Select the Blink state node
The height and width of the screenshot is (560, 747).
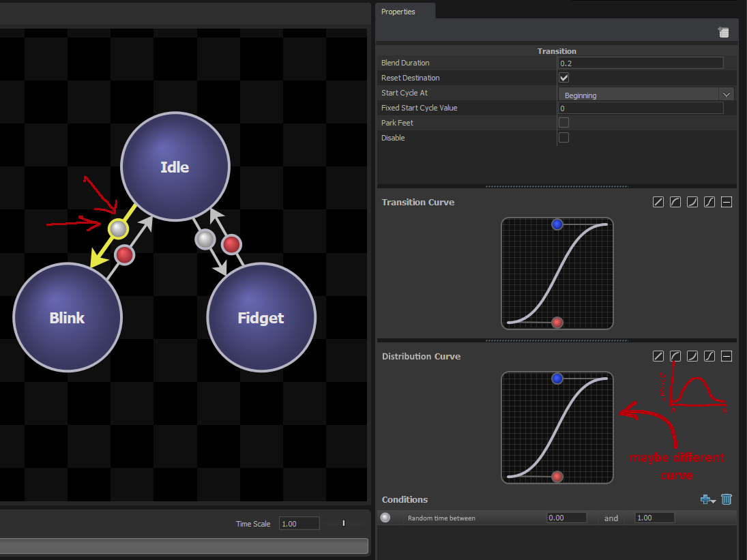click(68, 317)
